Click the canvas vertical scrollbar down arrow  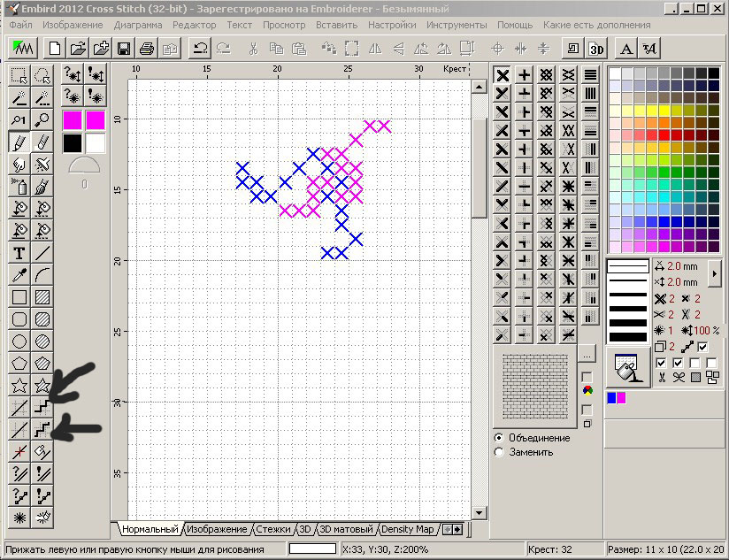point(480,512)
